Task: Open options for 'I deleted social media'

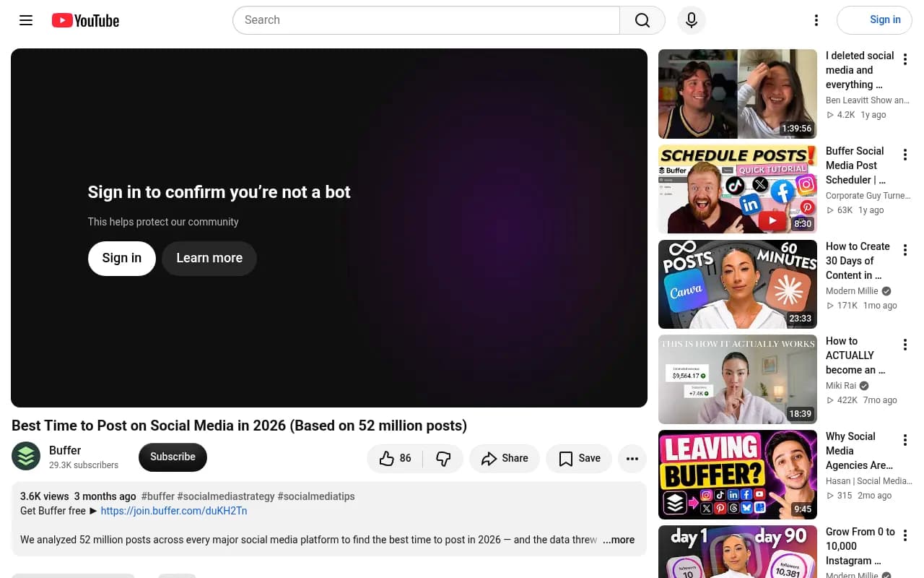Action: (905, 59)
